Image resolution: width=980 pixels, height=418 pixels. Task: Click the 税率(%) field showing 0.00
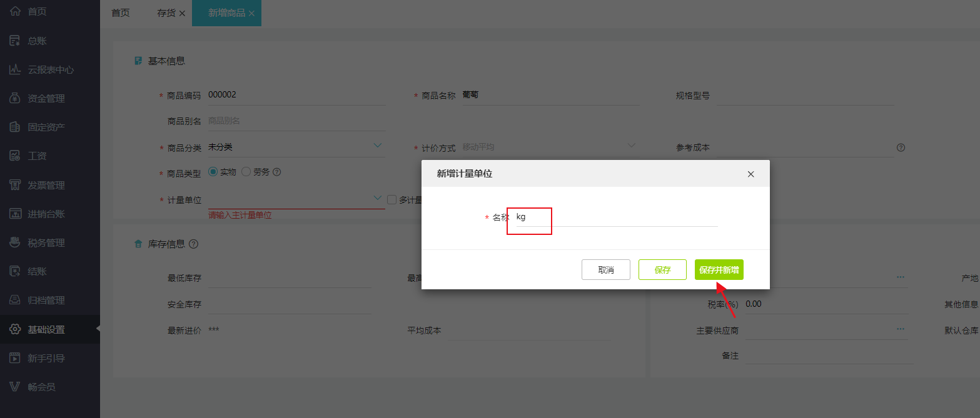[x=826, y=304]
